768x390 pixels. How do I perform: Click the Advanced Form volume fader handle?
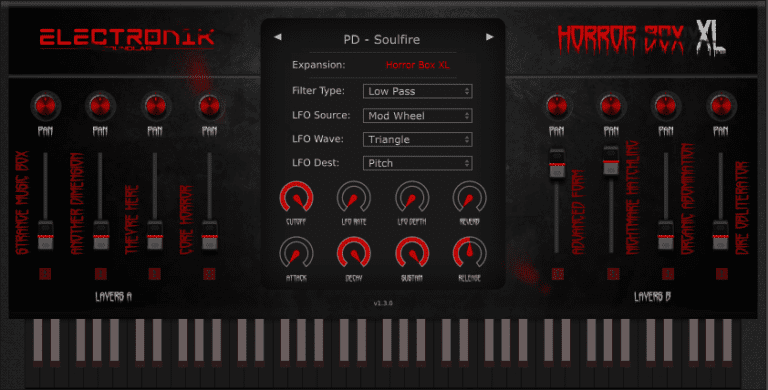[557, 164]
